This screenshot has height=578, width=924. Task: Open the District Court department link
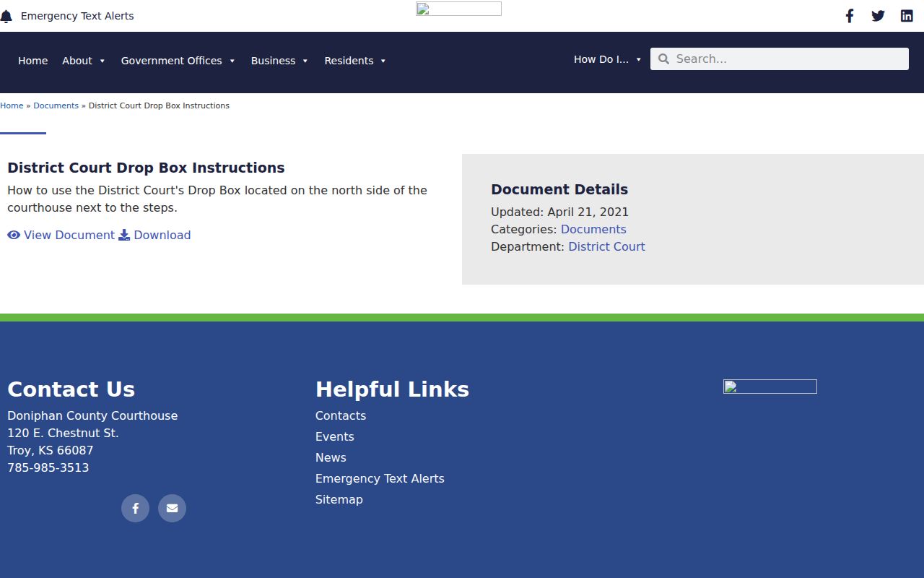[x=606, y=246]
